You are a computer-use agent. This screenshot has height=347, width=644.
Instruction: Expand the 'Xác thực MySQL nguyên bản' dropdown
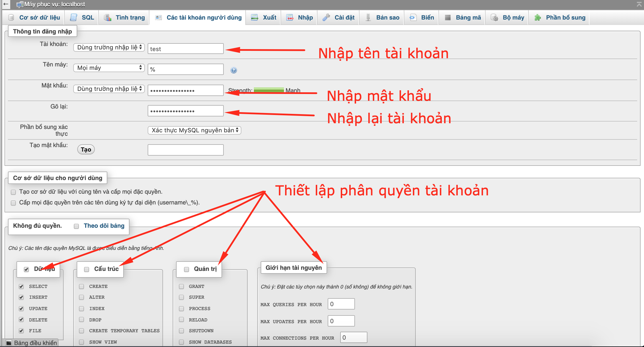tap(195, 130)
